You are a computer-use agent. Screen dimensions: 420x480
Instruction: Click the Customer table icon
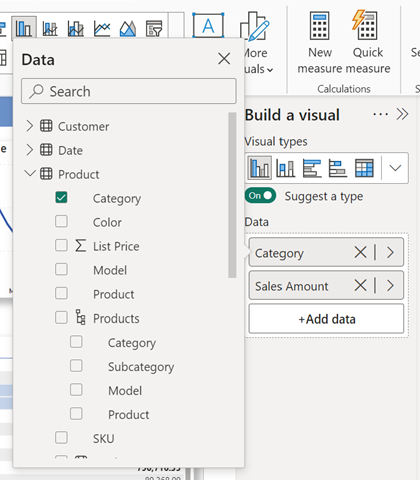46,126
